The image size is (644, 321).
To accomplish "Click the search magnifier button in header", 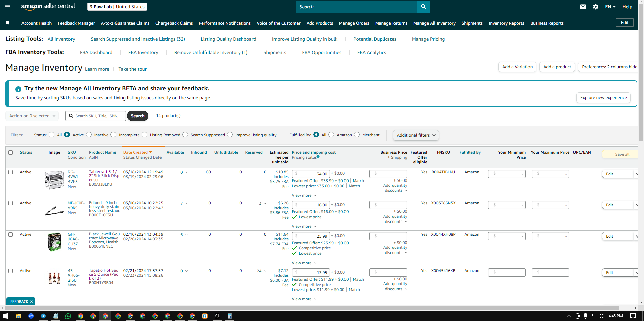I will coord(423,7).
